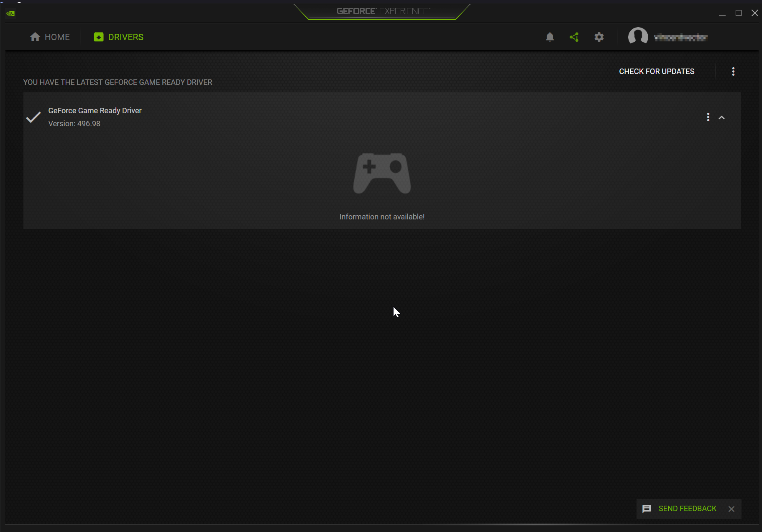Viewport: 762px width, 532px height.
Task: Open the notifications bell
Action: tap(550, 37)
